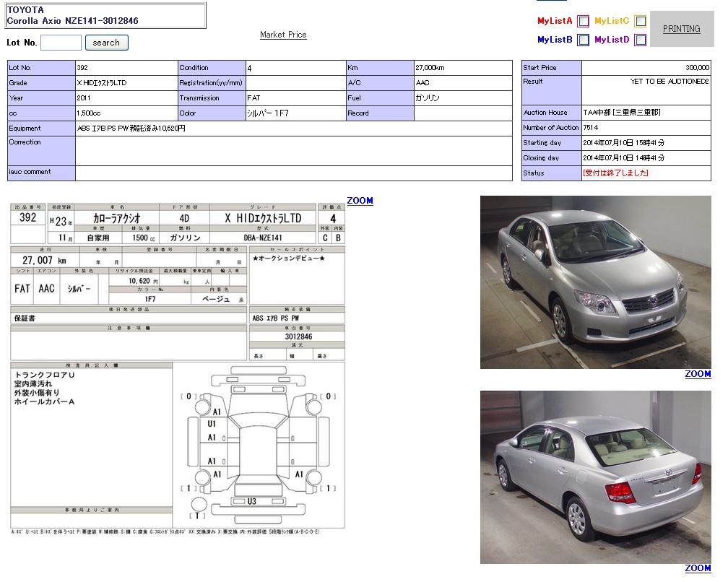
Task: Click ZOOM link under rear car photo
Action: pos(698,568)
